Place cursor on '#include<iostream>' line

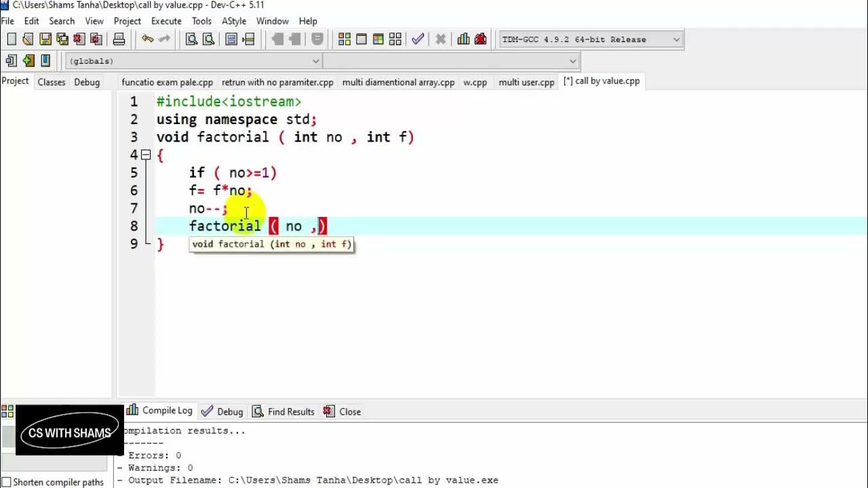tap(229, 102)
